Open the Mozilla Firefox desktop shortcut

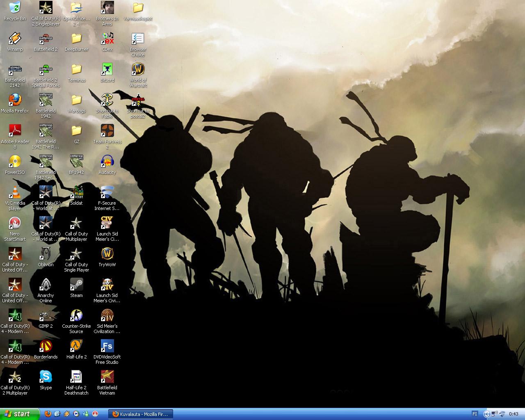15,100
